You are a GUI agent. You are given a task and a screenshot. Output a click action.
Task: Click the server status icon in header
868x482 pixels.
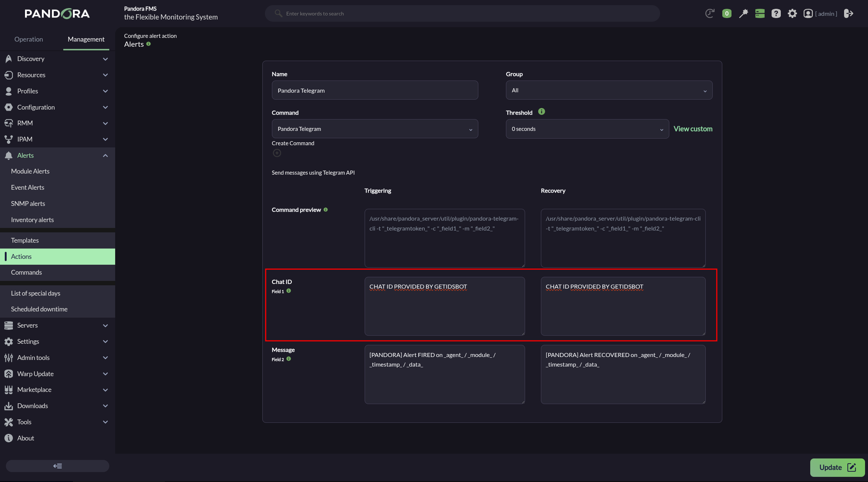pyautogui.click(x=760, y=14)
